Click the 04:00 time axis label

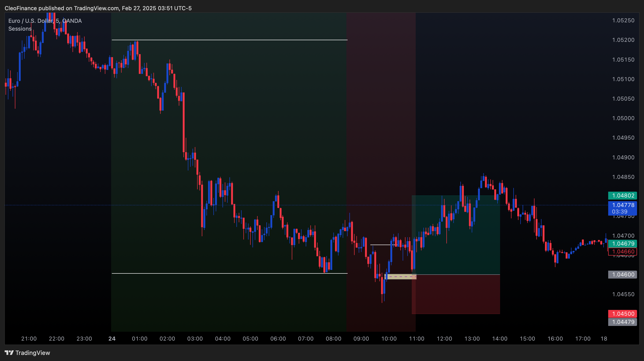pyautogui.click(x=223, y=338)
